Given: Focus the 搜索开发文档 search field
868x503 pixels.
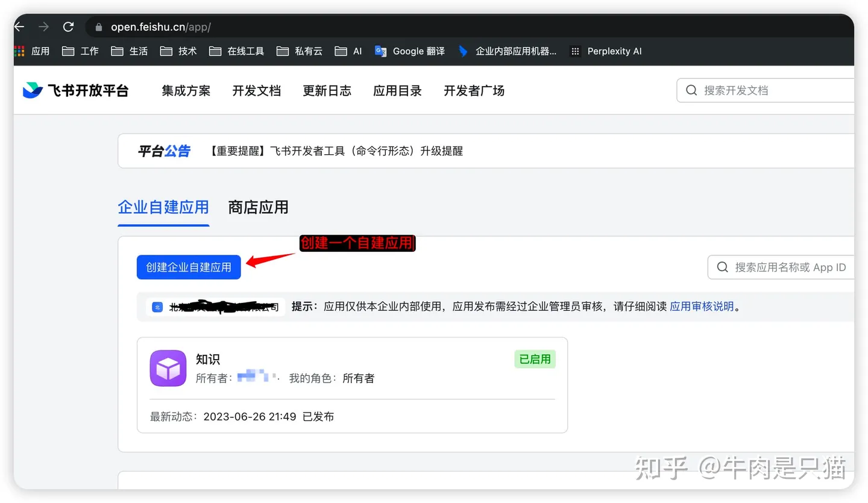Looking at the screenshot, I should (766, 90).
